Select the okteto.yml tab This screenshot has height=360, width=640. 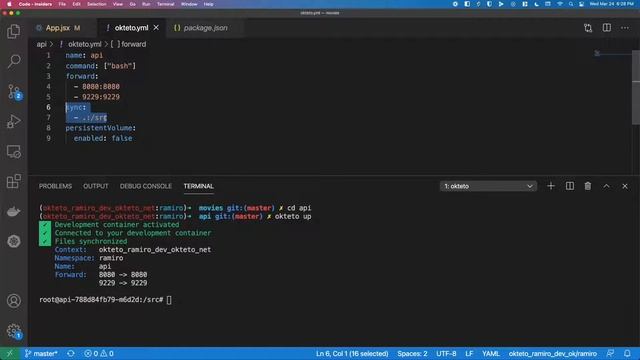pyautogui.click(x=131, y=28)
